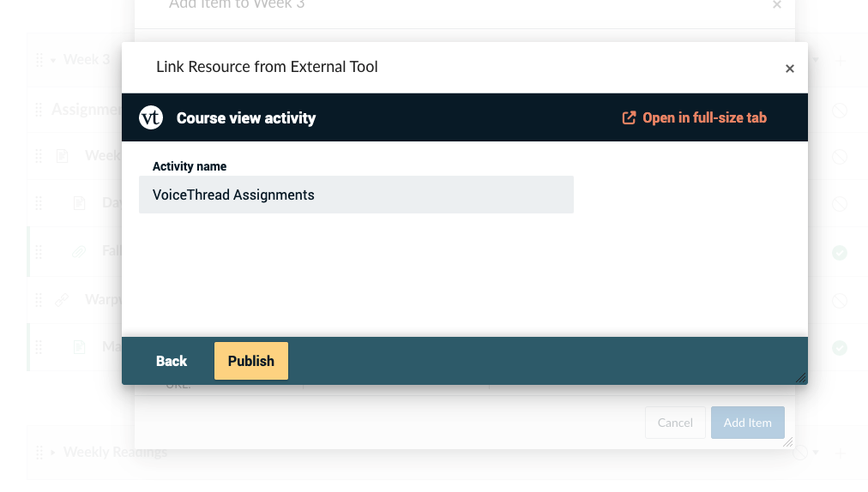Viewport: 868px width, 492px height.
Task: Add item to Weekly Readings with plus
Action: (x=841, y=453)
